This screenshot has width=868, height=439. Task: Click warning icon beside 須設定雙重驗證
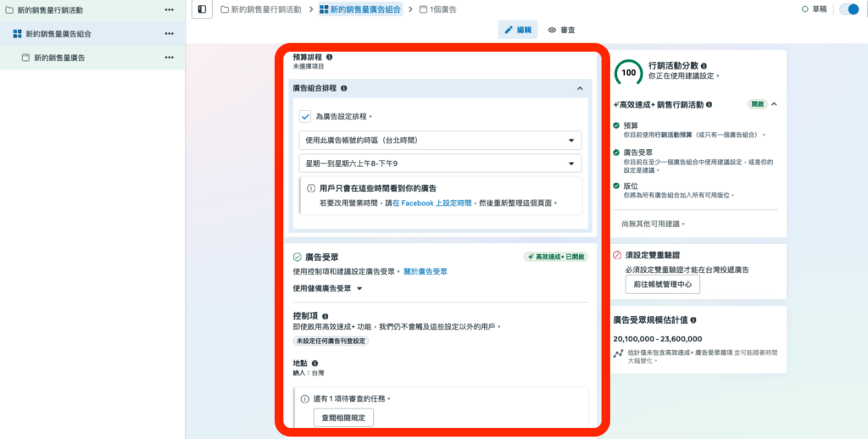pyautogui.click(x=617, y=255)
